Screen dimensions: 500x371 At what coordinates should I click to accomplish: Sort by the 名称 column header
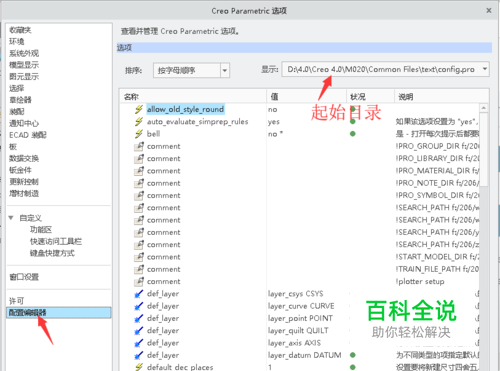click(193, 97)
